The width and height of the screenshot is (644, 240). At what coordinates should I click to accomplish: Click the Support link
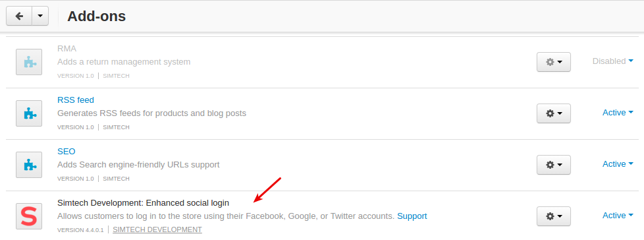(x=412, y=216)
